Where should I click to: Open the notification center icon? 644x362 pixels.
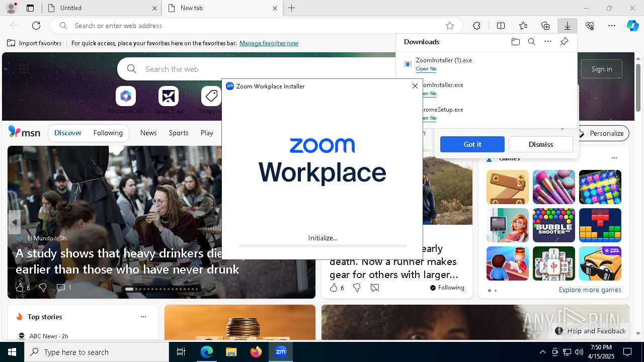[627, 352]
